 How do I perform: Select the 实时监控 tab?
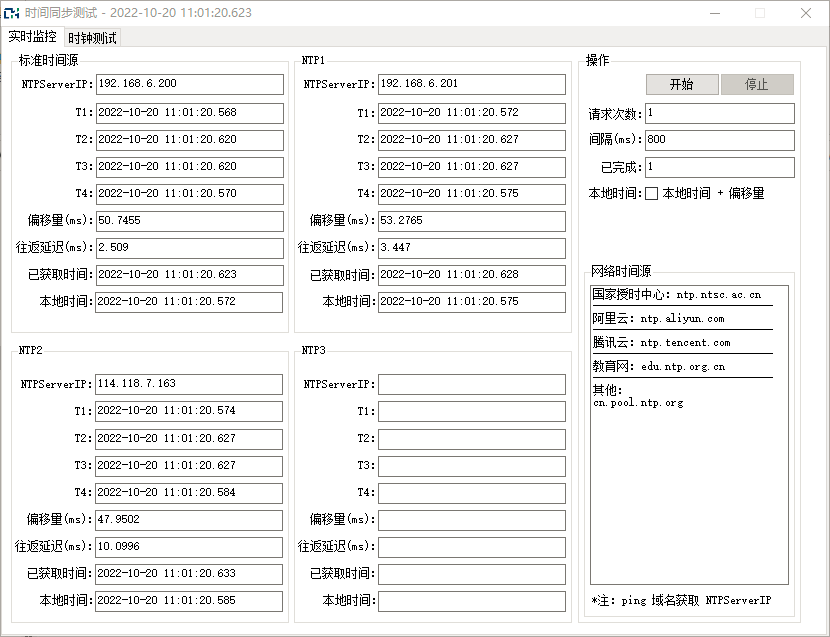click(x=29, y=36)
